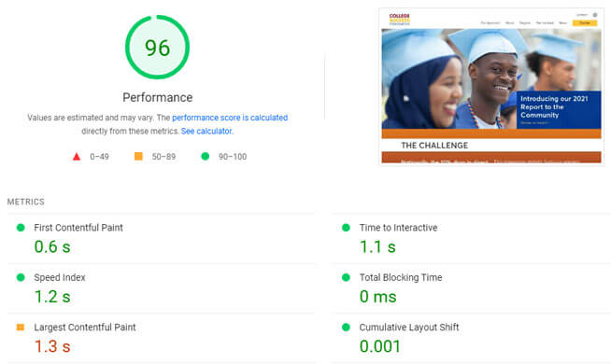This screenshot has width=611, height=364.
Task: Click the green dot beside Cumulative Layout Shift
Action: (346, 328)
